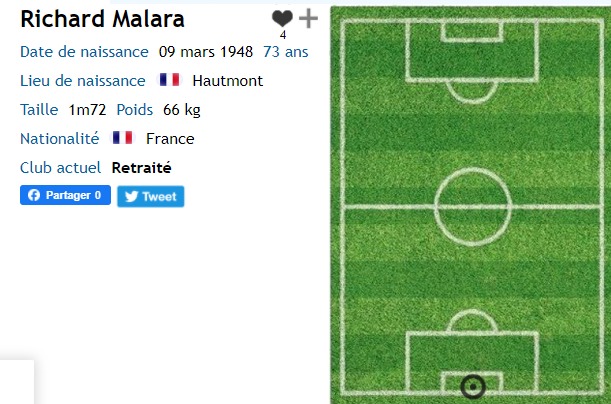Click the Retraité club status text
This screenshot has width=611, height=404.
tap(141, 168)
